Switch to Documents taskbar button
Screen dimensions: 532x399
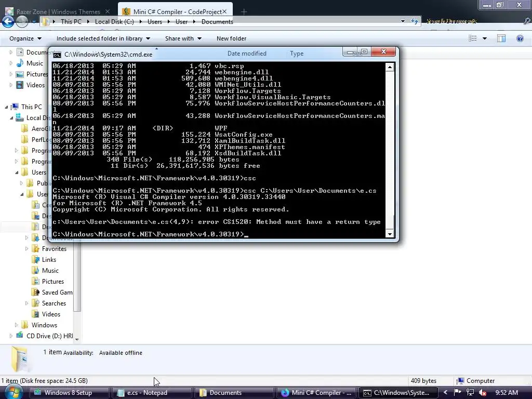point(234,393)
